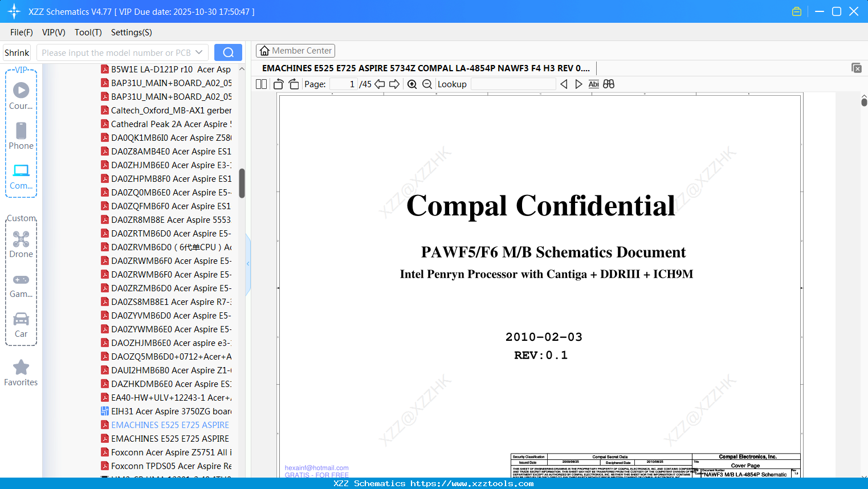This screenshot has height=489, width=868.
Task: Open DAUI2HMB6B0 Acer Aspire Z1 file
Action: click(x=166, y=370)
